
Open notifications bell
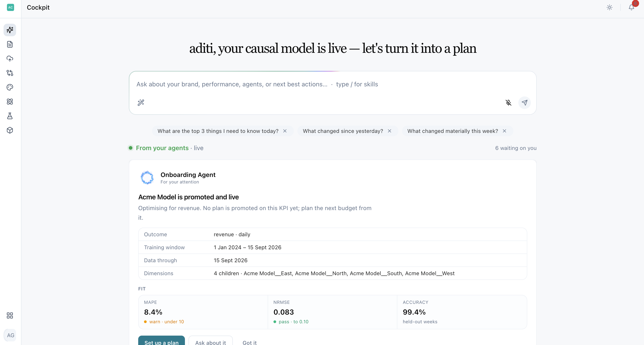[631, 8]
